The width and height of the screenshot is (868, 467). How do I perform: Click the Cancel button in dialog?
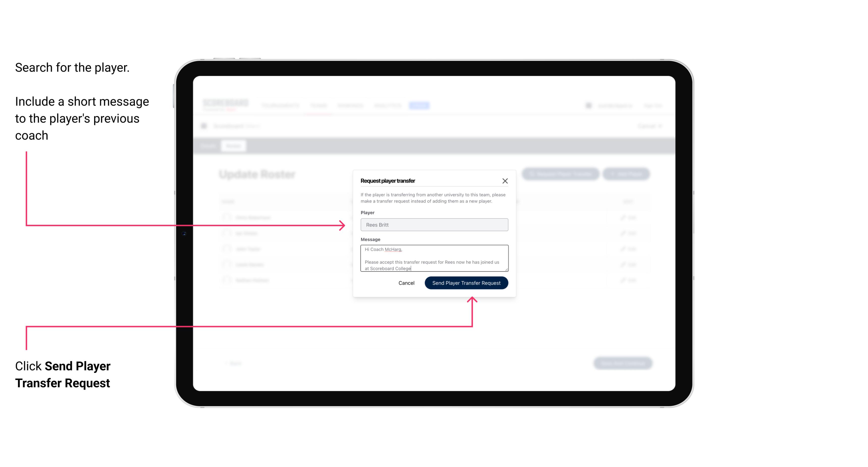(407, 282)
